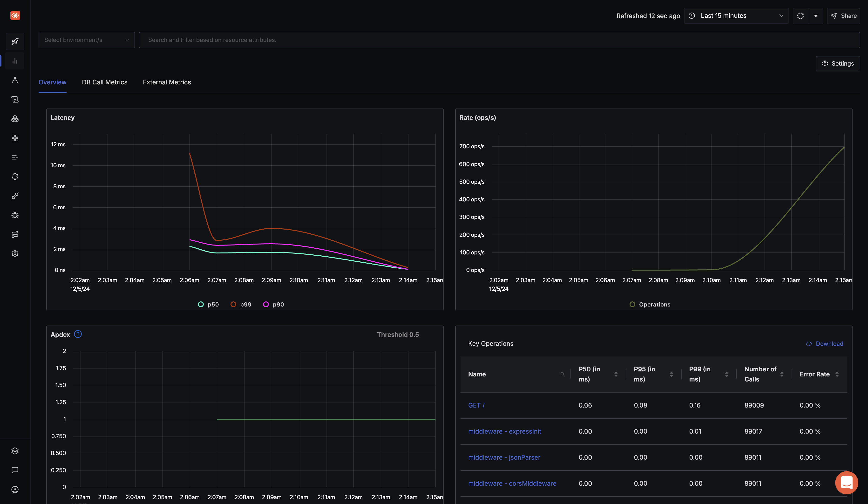
Task: Switch to the External Metrics tab
Action: [167, 82]
